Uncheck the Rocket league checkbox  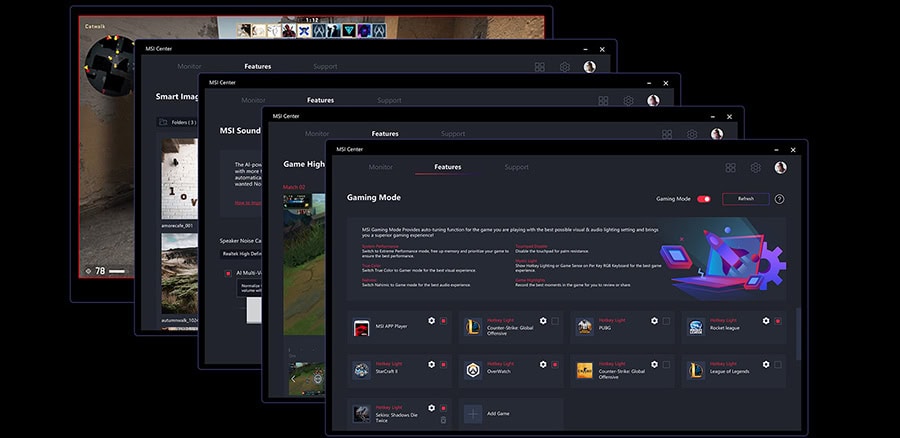pos(778,321)
